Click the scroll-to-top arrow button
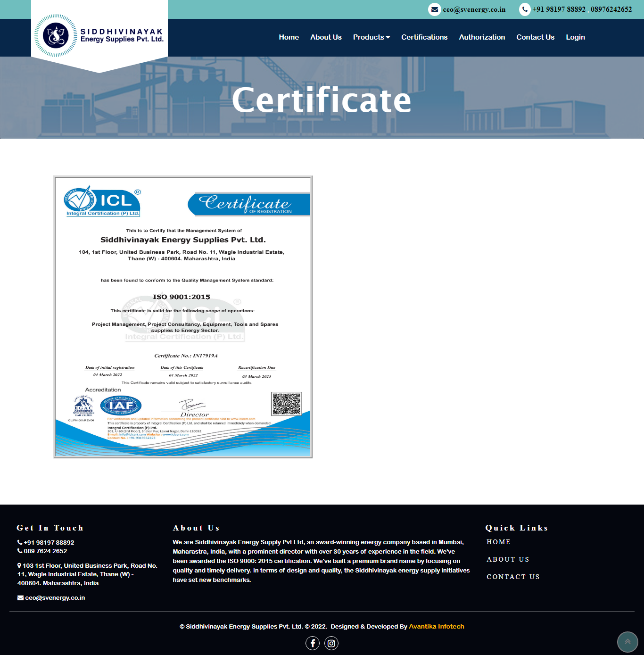 (x=627, y=642)
